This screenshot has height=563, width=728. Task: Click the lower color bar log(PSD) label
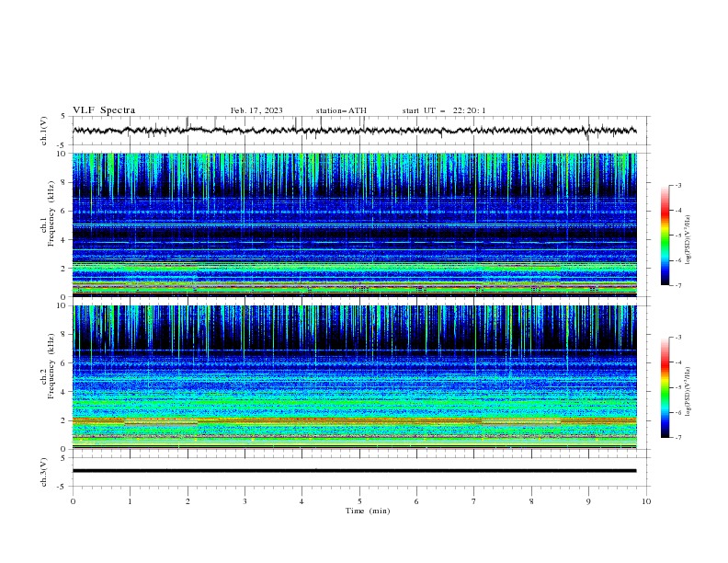[688, 391]
